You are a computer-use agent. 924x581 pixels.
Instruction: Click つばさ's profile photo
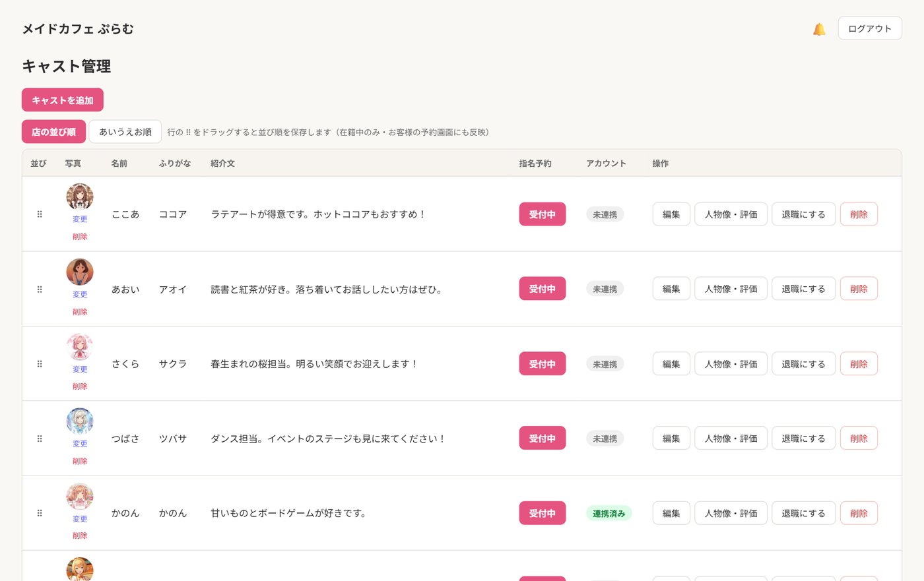tap(80, 421)
